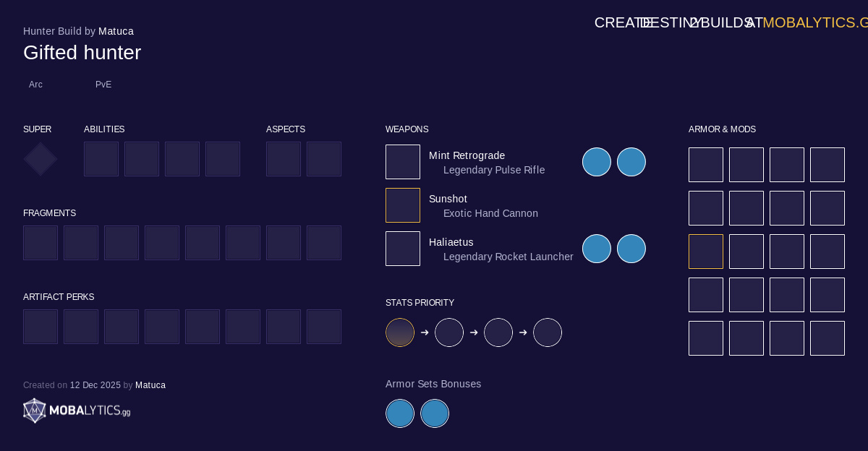Click the first Armor Sets Bonuses icon
The height and width of the screenshot is (451, 868).
(x=400, y=413)
